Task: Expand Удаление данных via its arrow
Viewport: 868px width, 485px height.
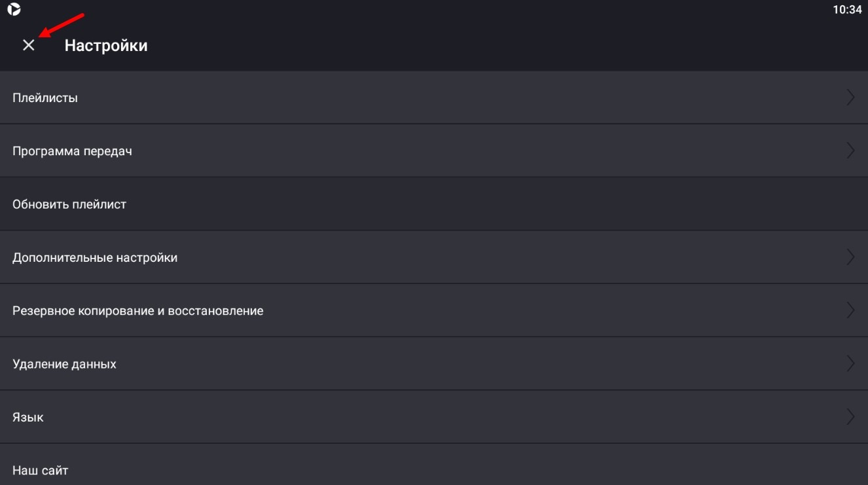Action: (851, 364)
